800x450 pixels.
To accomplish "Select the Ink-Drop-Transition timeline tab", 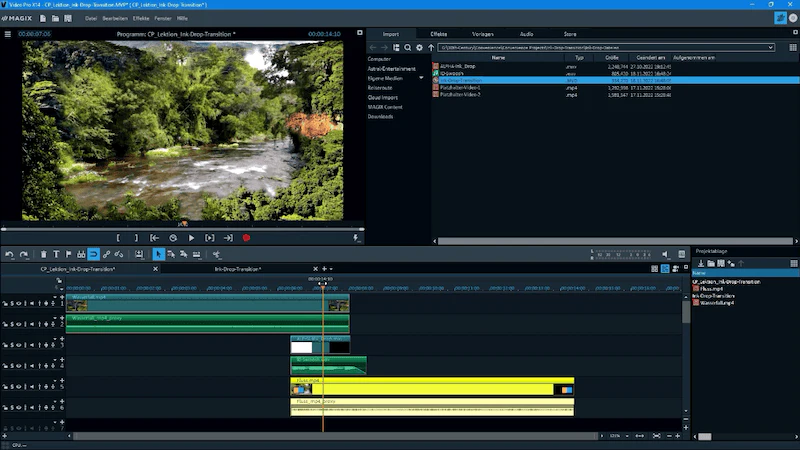I will point(237,269).
